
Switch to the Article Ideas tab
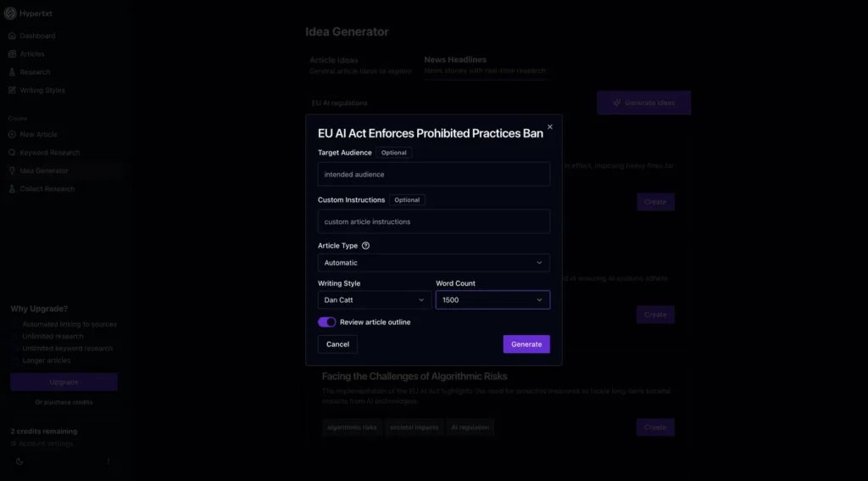[360, 65]
